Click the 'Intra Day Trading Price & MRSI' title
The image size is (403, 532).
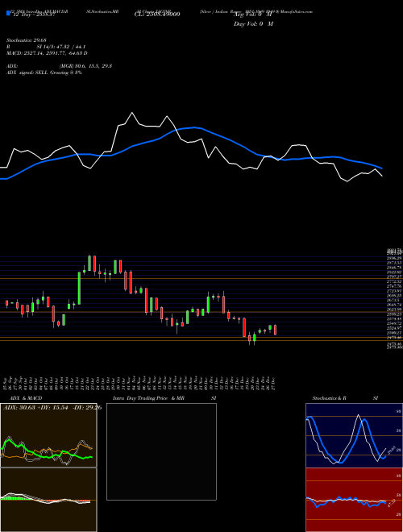tap(164, 398)
